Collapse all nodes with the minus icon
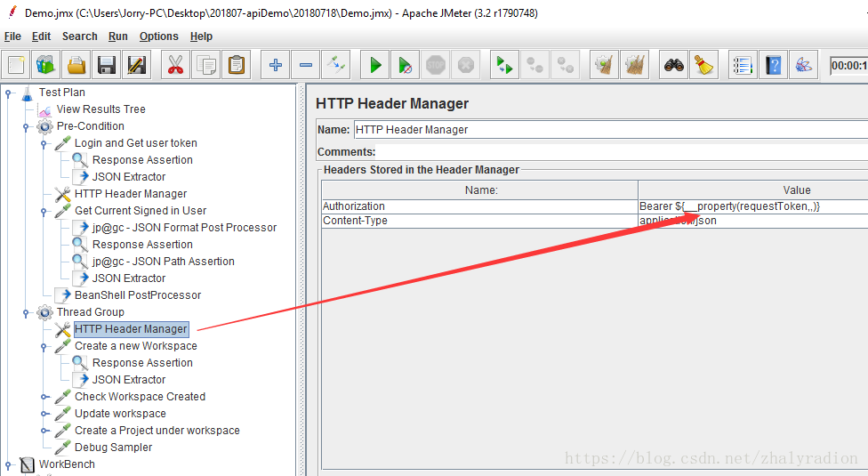 click(x=306, y=65)
